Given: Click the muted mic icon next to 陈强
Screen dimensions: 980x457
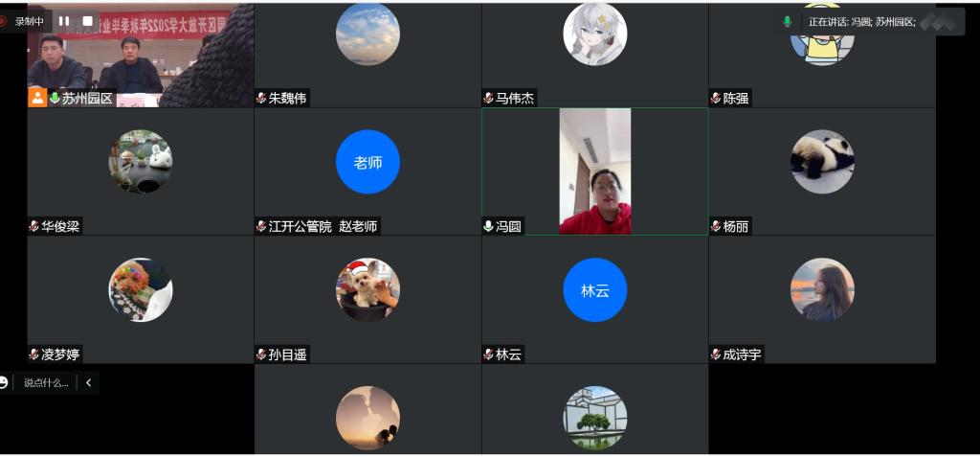Looking at the screenshot, I should click(x=716, y=99).
